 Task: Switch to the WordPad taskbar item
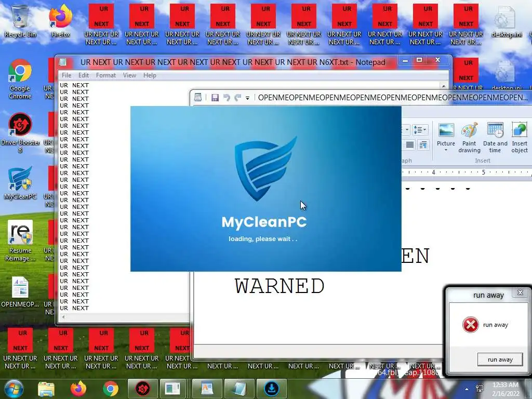click(207, 389)
